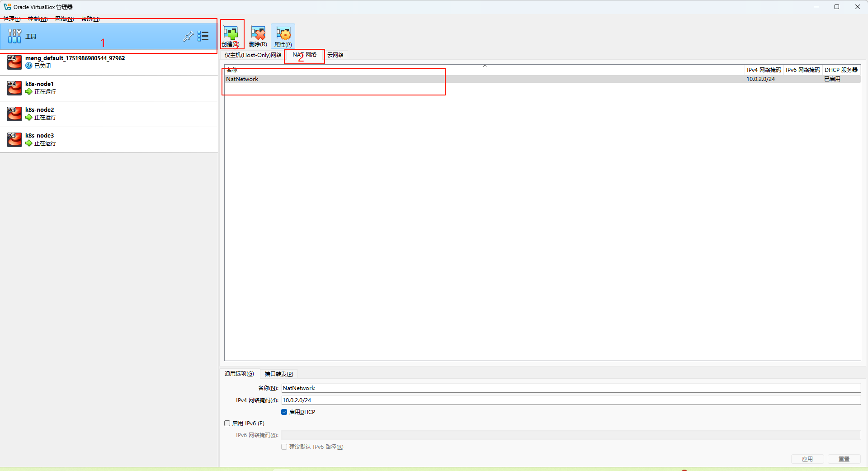Open the Tools list menu icon

click(203, 36)
